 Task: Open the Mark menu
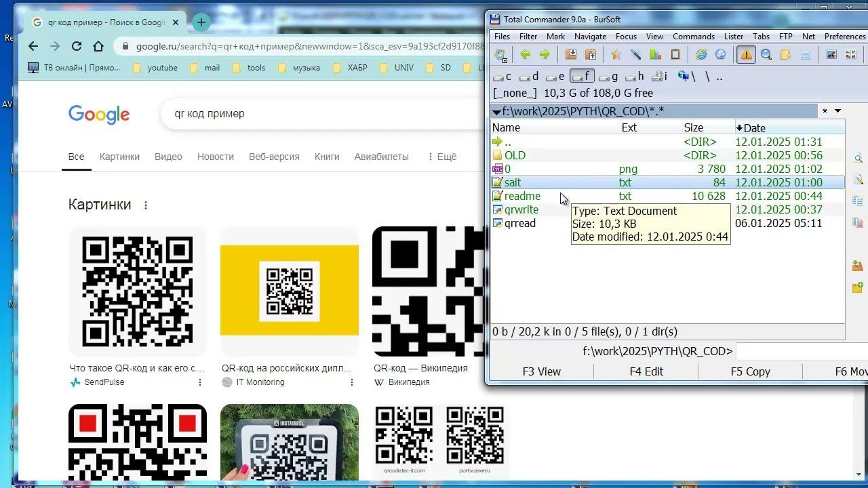555,37
